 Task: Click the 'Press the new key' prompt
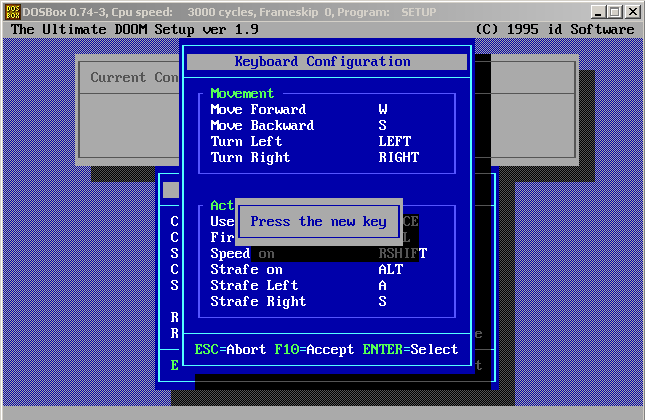coord(318,222)
